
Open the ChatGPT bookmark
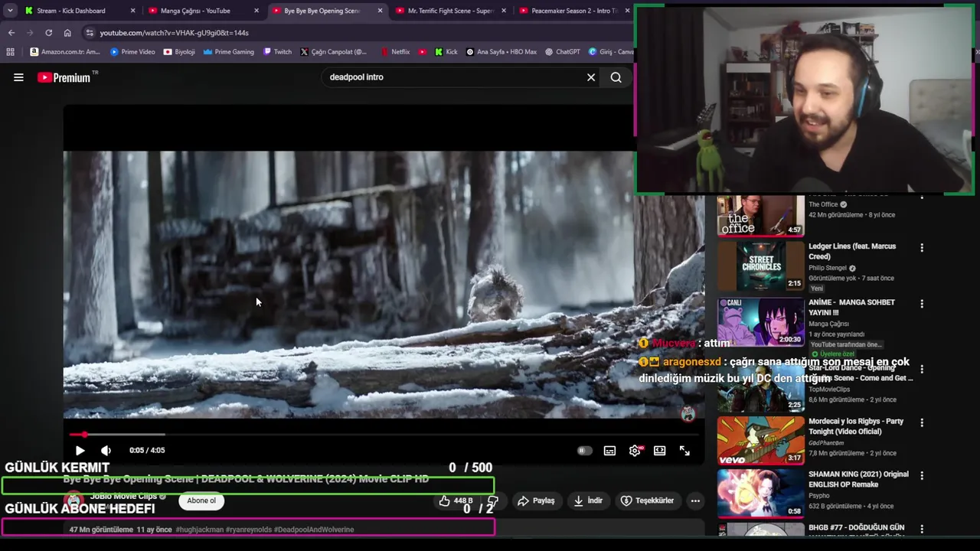[x=562, y=52]
